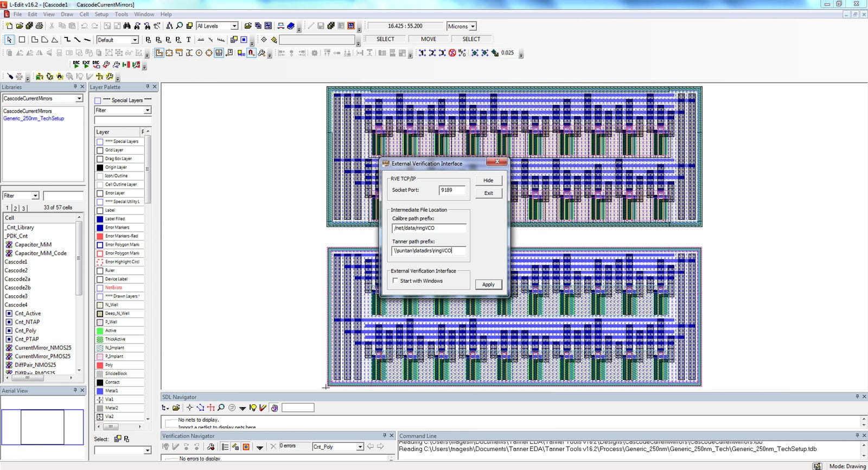Click the Run Extract (EXT) icon

(86, 65)
